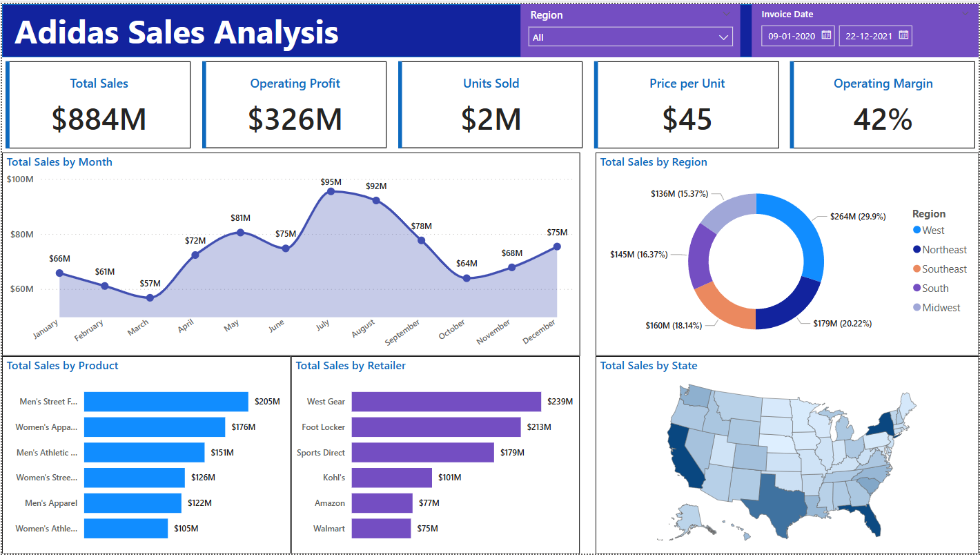980x557 pixels.
Task: Click the Men's Apparel $122M bar
Action: coord(133,503)
